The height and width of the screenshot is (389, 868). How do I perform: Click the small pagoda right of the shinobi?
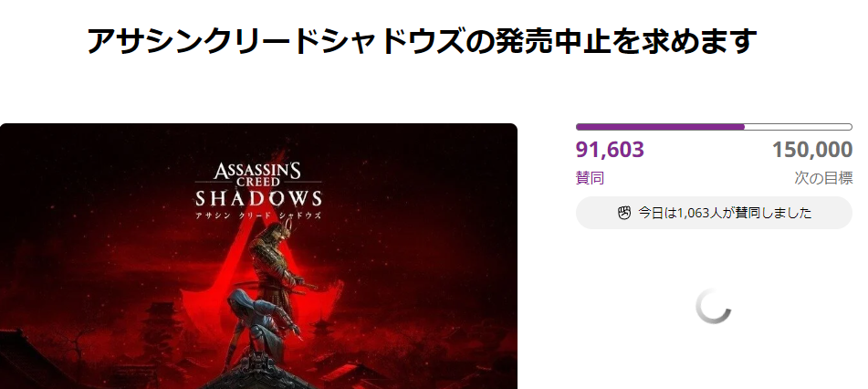coord(321,331)
